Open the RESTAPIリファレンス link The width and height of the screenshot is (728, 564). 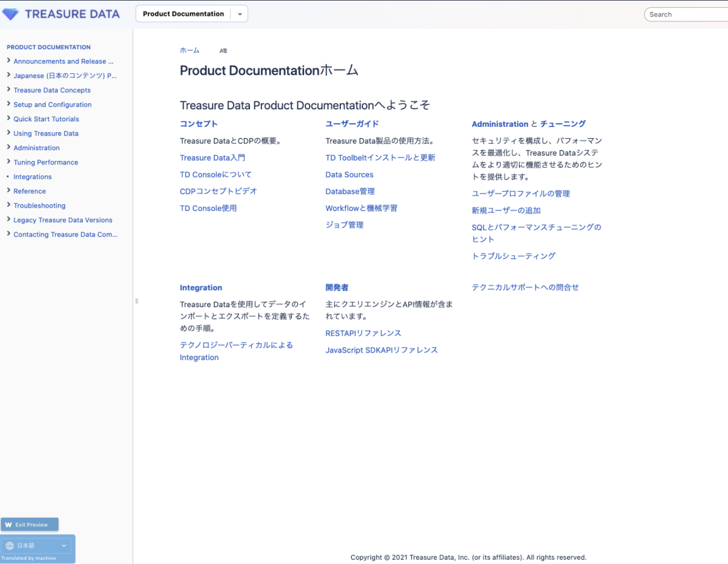(x=363, y=333)
